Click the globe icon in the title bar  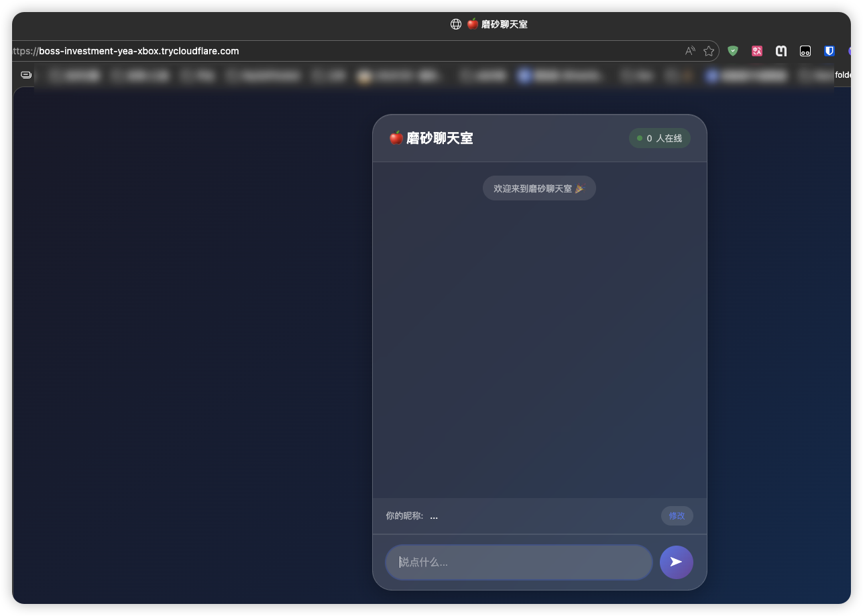[x=456, y=24]
